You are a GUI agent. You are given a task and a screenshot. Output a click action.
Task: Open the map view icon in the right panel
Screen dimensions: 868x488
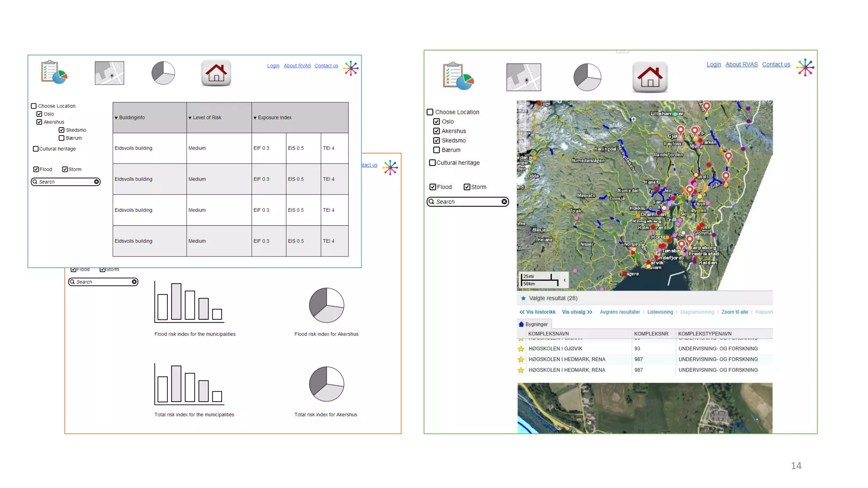pos(523,77)
